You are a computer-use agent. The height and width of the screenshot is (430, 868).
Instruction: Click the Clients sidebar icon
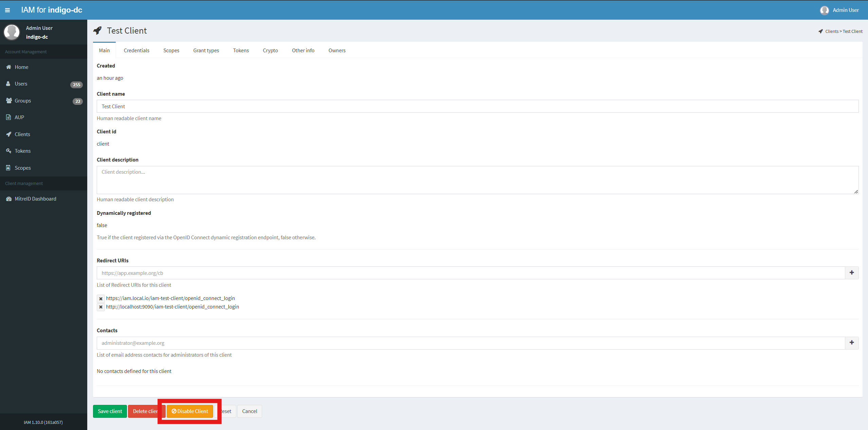coord(9,134)
